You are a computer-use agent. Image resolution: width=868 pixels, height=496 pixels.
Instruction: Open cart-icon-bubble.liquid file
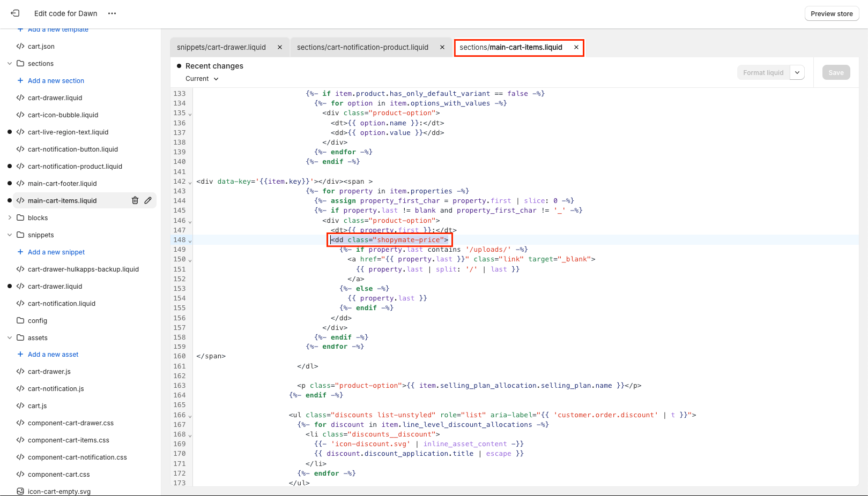click(63, 115)
